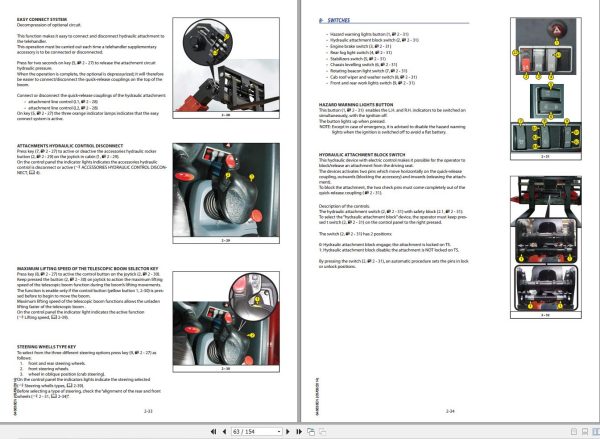Switch to continuous page layout icon
600x439 pixels.
[x=585, y=432]
